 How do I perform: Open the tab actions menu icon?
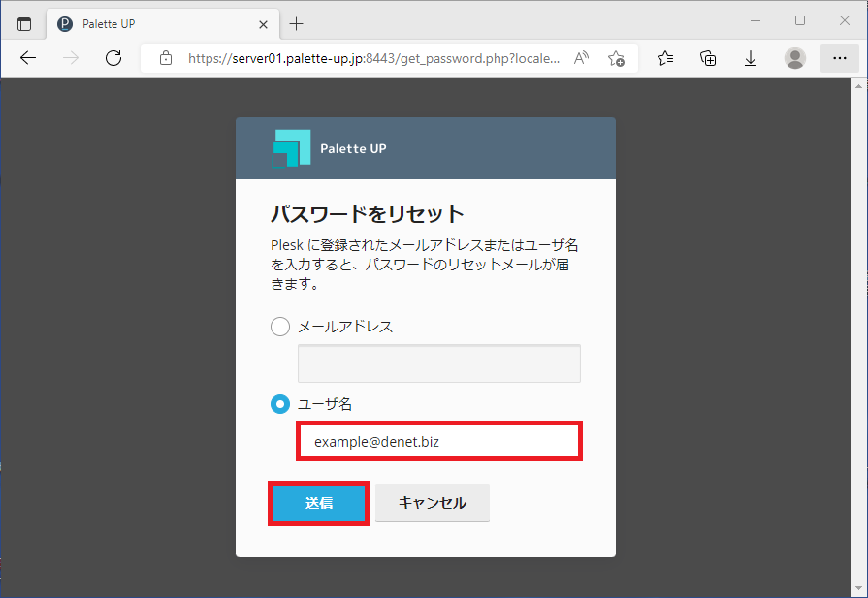(x=24, y=24)
